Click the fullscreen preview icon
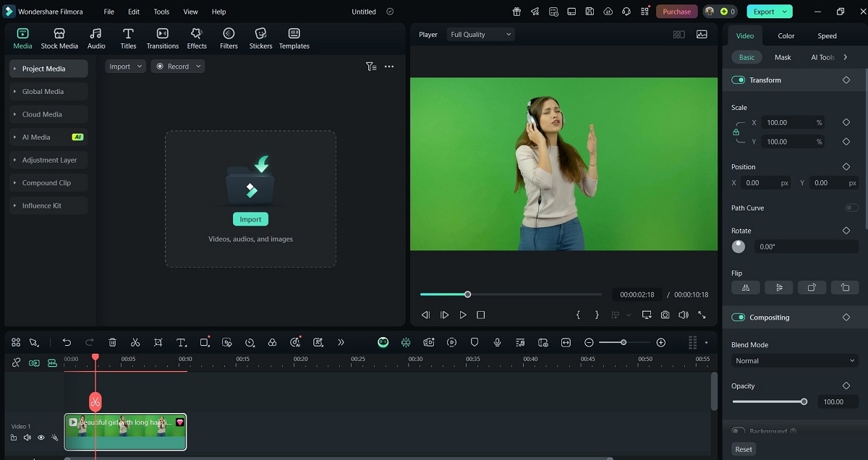This screenshot has height=460, width=868. tap(702, 315)
